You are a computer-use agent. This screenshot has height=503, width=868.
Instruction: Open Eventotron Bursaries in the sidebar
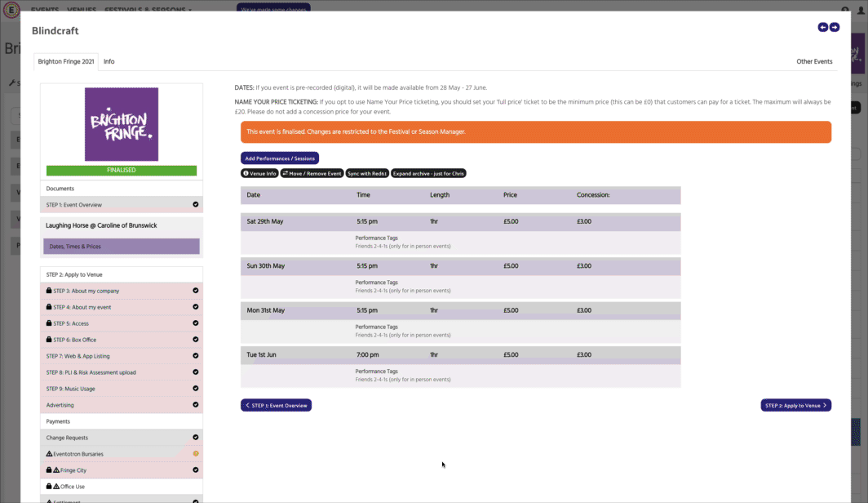click(x=122, y=454)
